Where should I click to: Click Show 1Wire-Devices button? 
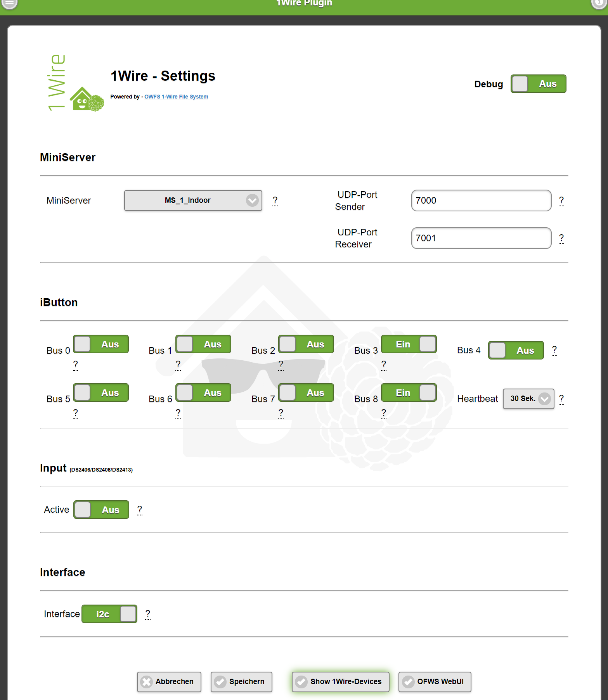click(x=341, y=682)
